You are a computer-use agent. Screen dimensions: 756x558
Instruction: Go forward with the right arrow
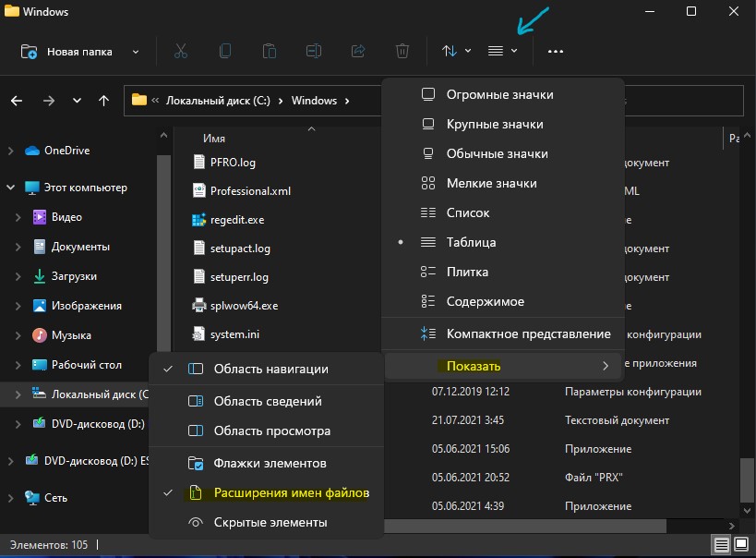pos(48,101)
